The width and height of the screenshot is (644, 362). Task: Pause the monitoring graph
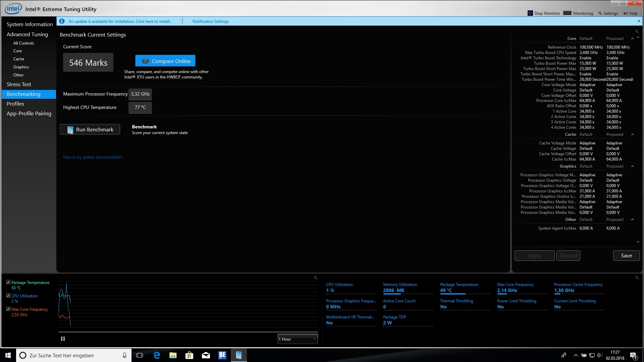pyautogui.click(x=63, y=339)
